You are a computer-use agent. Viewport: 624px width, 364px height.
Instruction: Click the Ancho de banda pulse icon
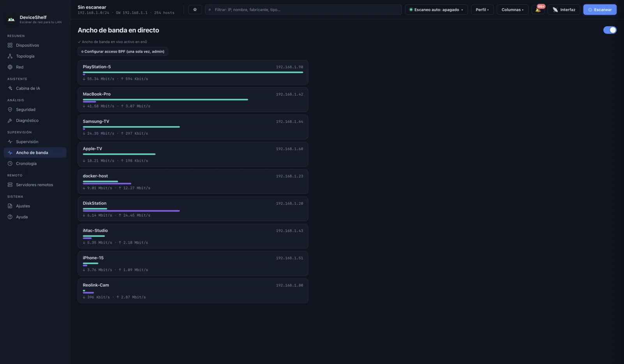tap(10, 153)
